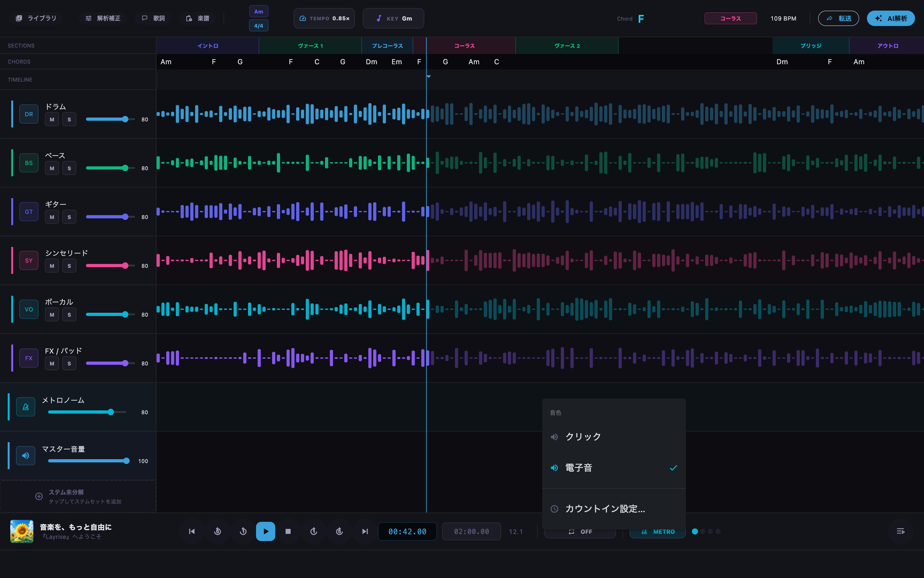The height and width of the screenshot is (578, 924).
Task: Select the SY synth lead track badge
Action: coord(29,261)
